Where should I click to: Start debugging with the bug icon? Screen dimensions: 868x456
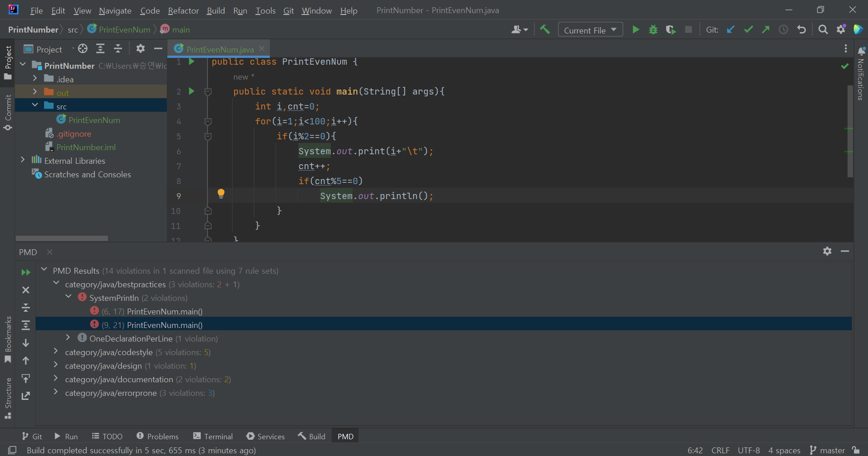[x=653, y=30]
